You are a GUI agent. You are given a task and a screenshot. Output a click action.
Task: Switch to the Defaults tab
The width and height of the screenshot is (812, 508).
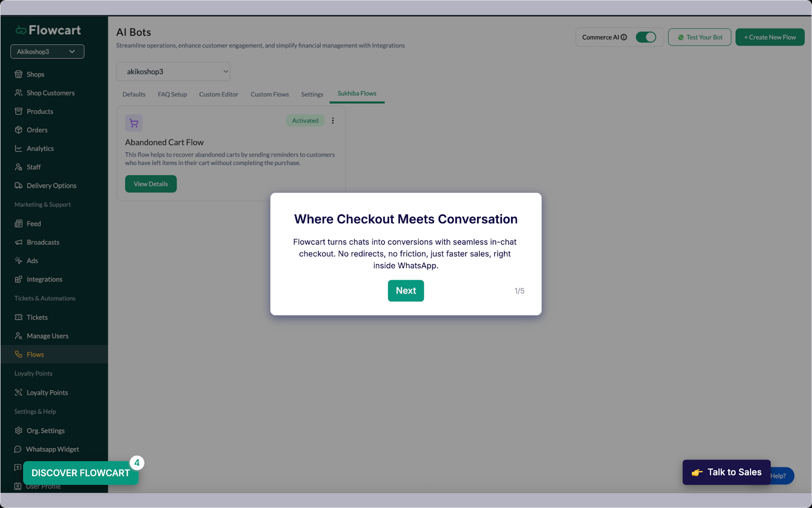[134, 94]
